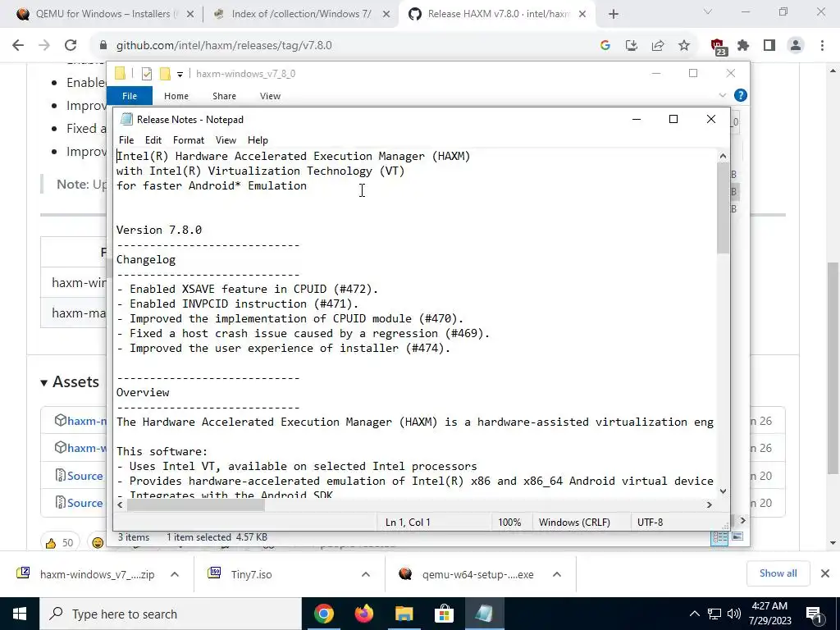Open haxm-windows zip download options chevron
Viewport: 840px width, 630px height.
click(175, 574)
